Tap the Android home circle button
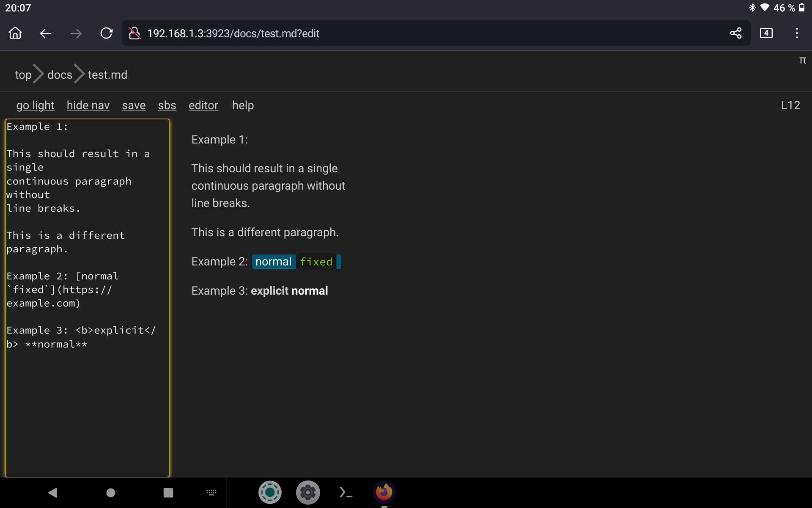 111,492
